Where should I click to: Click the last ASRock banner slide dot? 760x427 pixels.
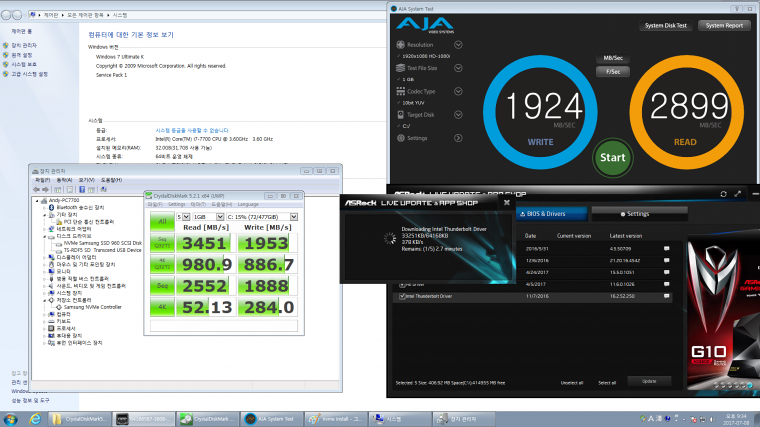point(750,385)
